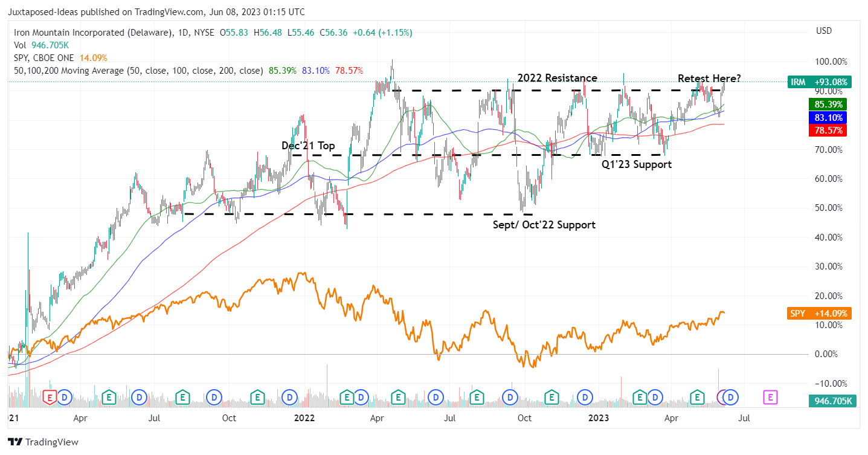
Task: Click the Oct label before 2022
Action: point(228,418)
